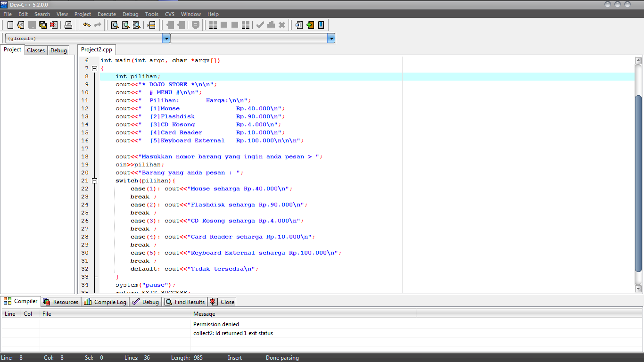Click the Replace magnifier icon

click(x=126, y=25)
